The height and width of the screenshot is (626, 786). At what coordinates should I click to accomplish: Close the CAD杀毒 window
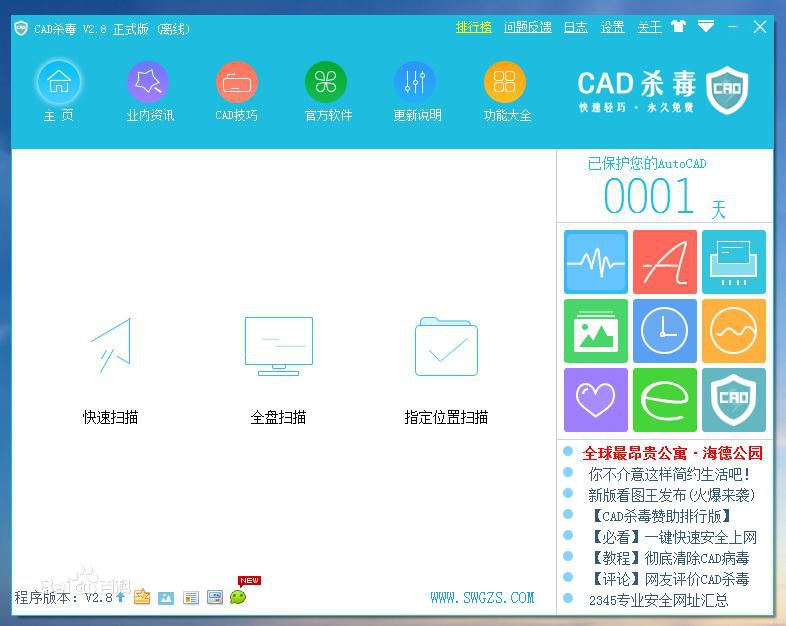click(x=760, y=27)
